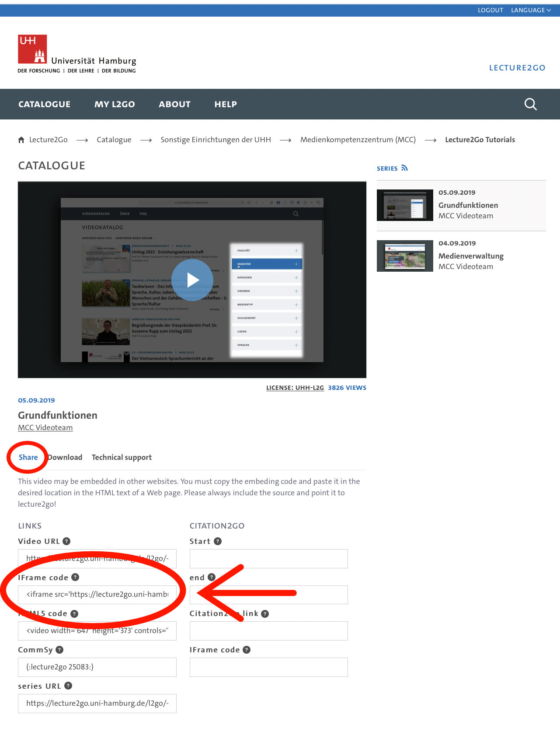Open Medienkompetenzzentrum (MCC) breadcrumb
The height and width of the screenshot is (732, 560).
tap(358, 140)
